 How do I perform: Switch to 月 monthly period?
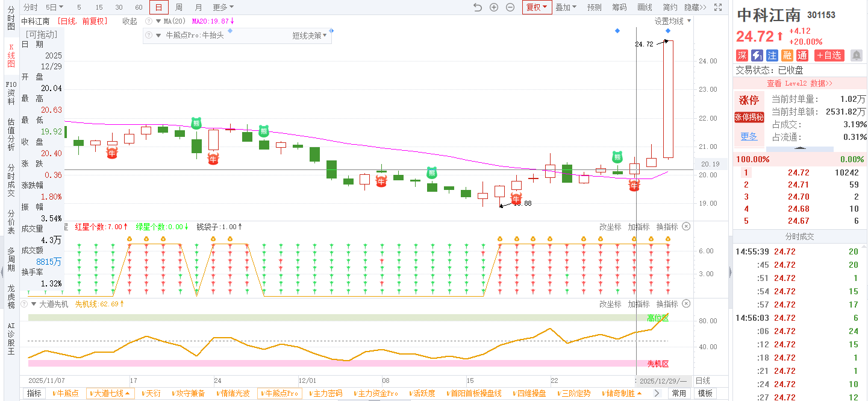point(199,7)
